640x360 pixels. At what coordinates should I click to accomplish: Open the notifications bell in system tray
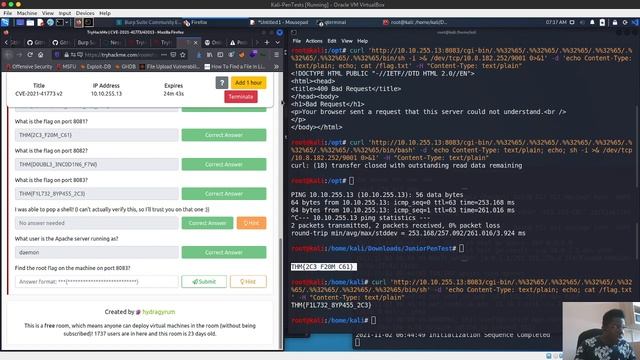coord(592,22)
